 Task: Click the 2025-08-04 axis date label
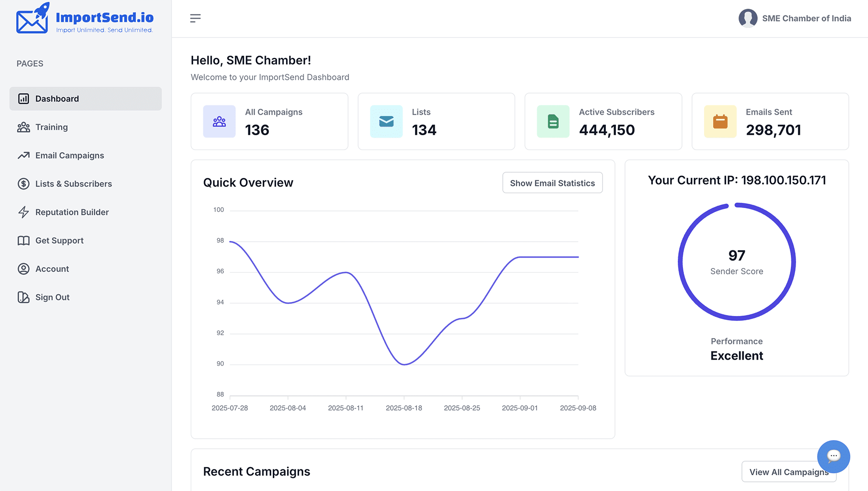(288, 408)
